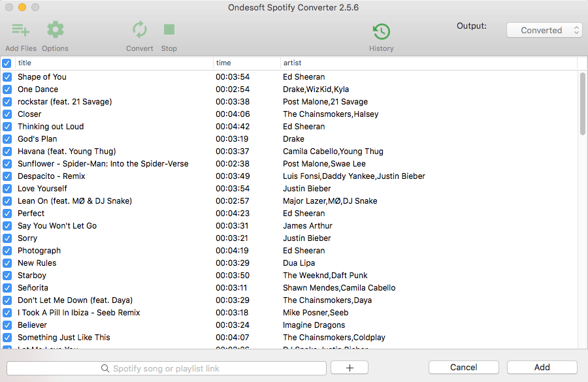Click the artist column header
This screenshot has width=588, height=382.
[429, 63]
